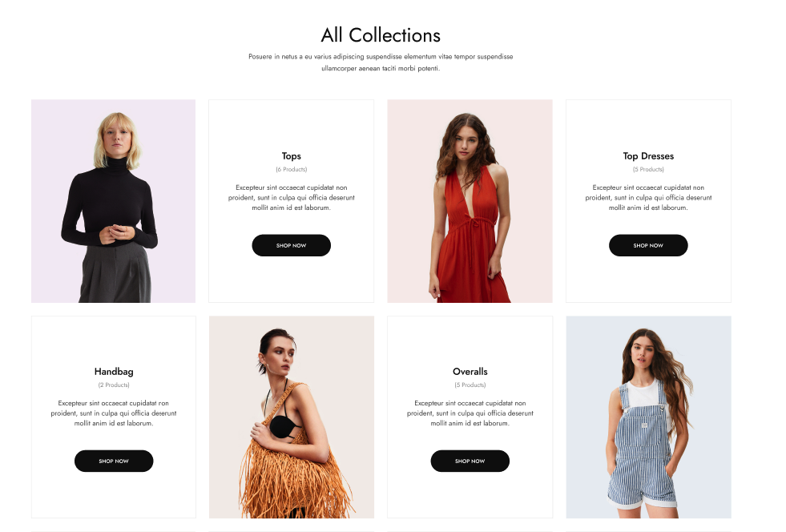Select the red dress model image
The image size is (786, 532).
470,201
